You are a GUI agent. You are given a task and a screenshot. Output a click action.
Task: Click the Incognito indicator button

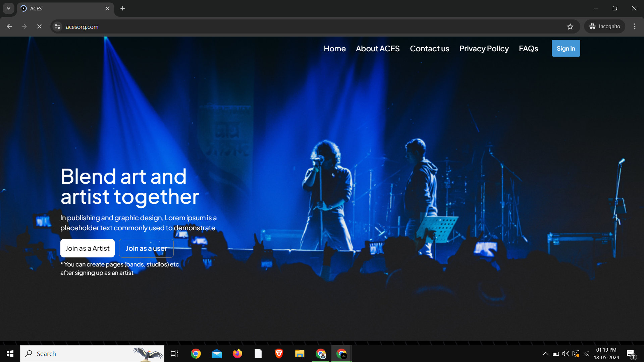click(x=605, y=26)
